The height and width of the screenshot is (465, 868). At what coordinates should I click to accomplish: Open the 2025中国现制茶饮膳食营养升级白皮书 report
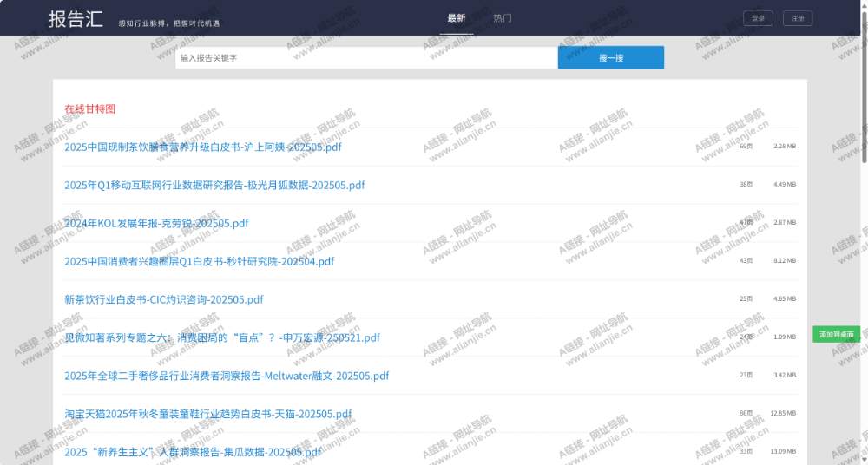[203, 147]
